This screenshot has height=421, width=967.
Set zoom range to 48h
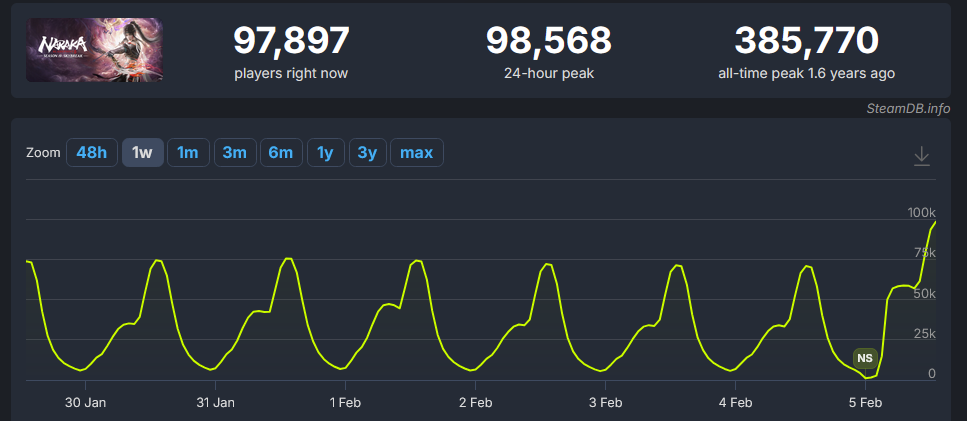92,152
